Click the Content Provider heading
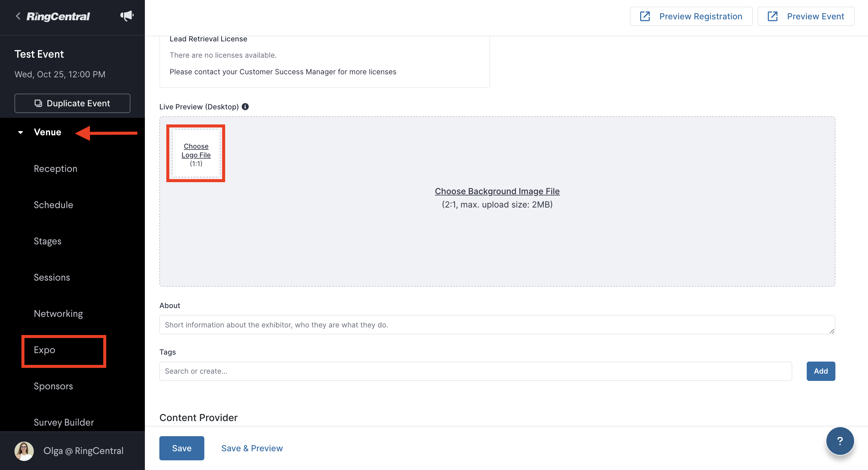868x470 pixels. pyautogui.click(x=199, y=417)
